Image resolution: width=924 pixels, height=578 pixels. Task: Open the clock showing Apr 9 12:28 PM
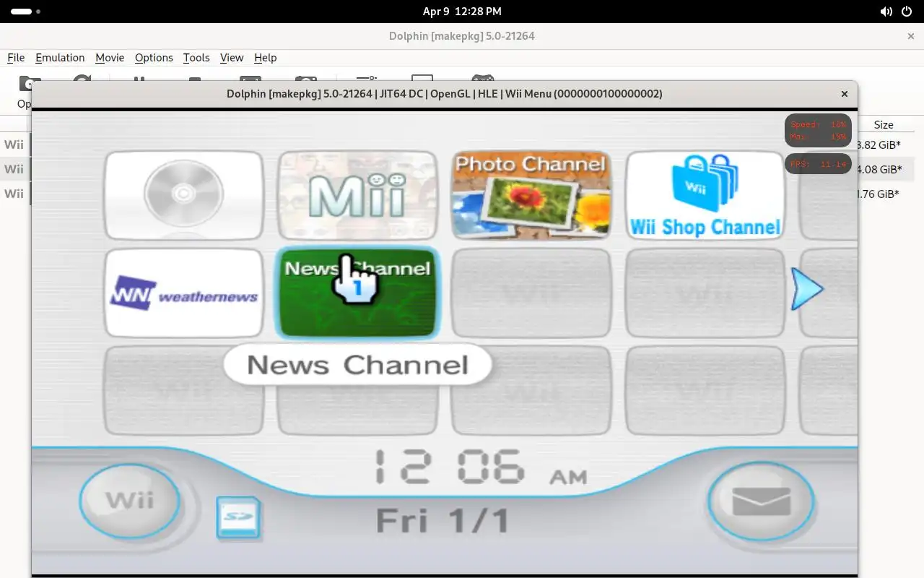pos(462,12)
